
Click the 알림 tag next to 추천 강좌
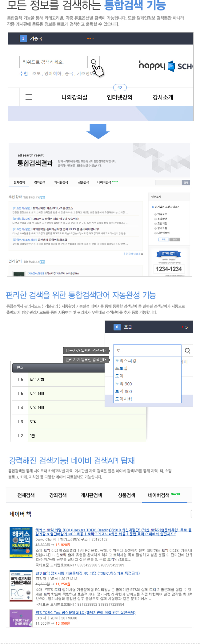[x=42, y=197]
